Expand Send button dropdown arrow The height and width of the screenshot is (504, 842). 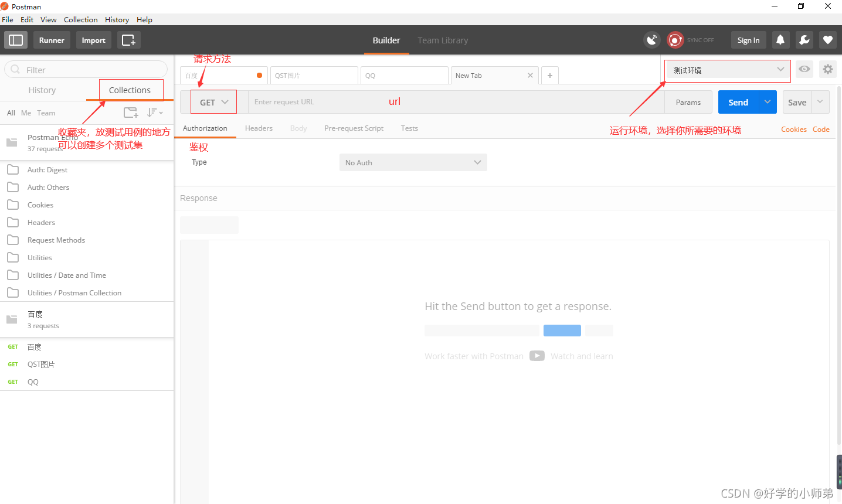point(768,102)
